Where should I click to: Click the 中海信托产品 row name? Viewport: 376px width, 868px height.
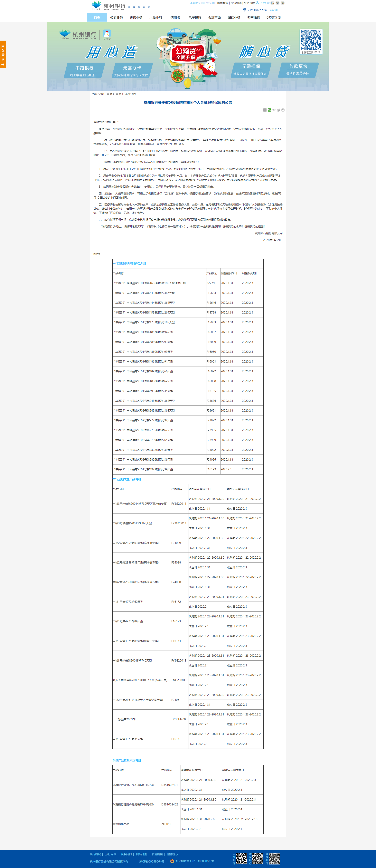(x=121, y=824)
